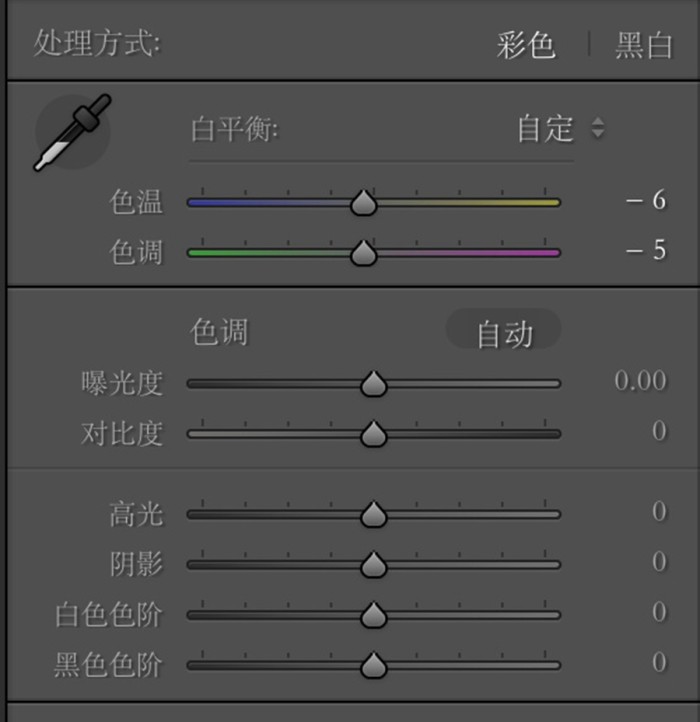Click the 曝光度 value field 0.00
Image resolution: width=700 pixels, height=722 pixels.
[x=640, y=381]
